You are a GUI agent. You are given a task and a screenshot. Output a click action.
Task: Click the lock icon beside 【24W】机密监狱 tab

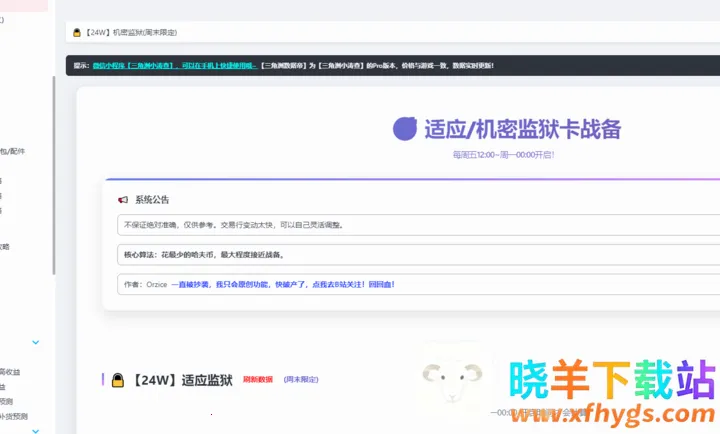pyautogui.click(x=76, y=33)
